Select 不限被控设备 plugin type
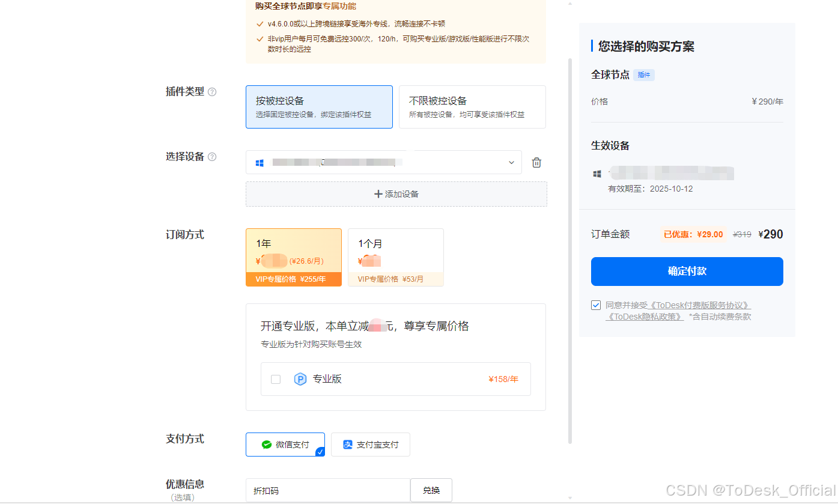 pos(472,107)
